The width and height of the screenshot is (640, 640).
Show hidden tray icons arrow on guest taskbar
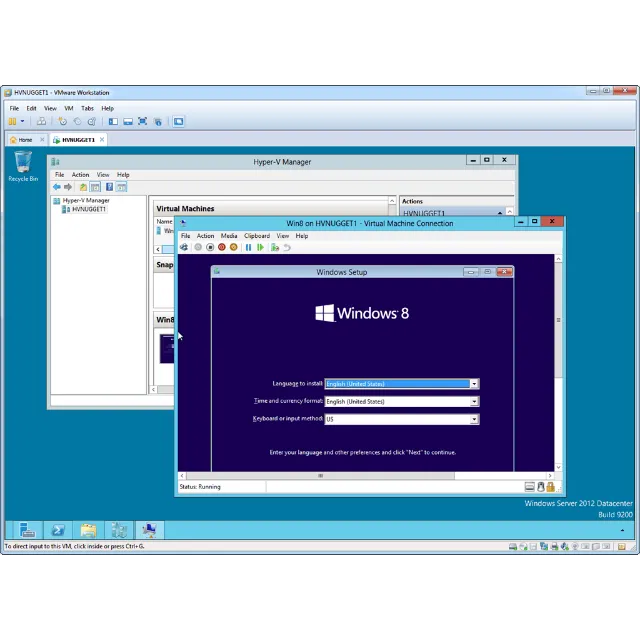(622, 531)
